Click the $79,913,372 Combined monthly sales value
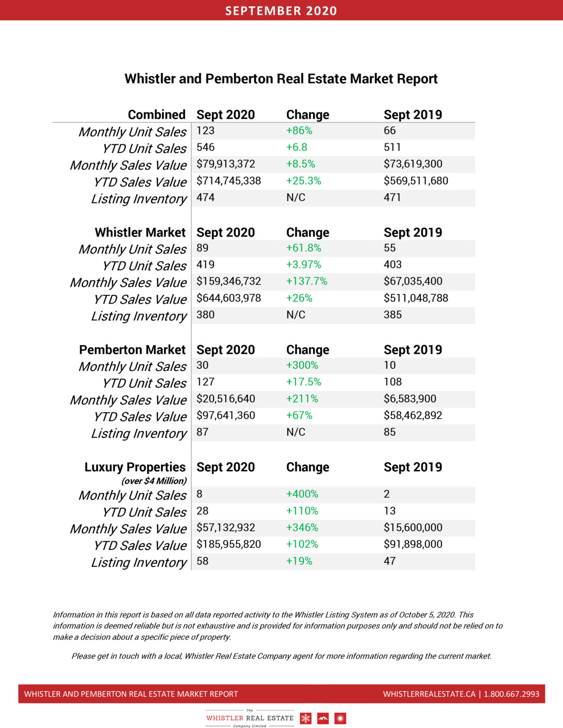 pyautogui.click(x=226, y=164)
